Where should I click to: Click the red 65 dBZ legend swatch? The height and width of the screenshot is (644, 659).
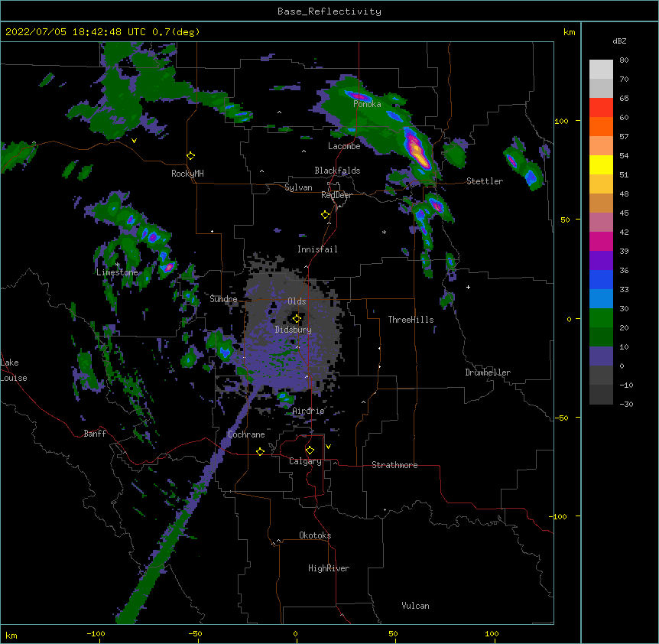[x=601, y=108]
